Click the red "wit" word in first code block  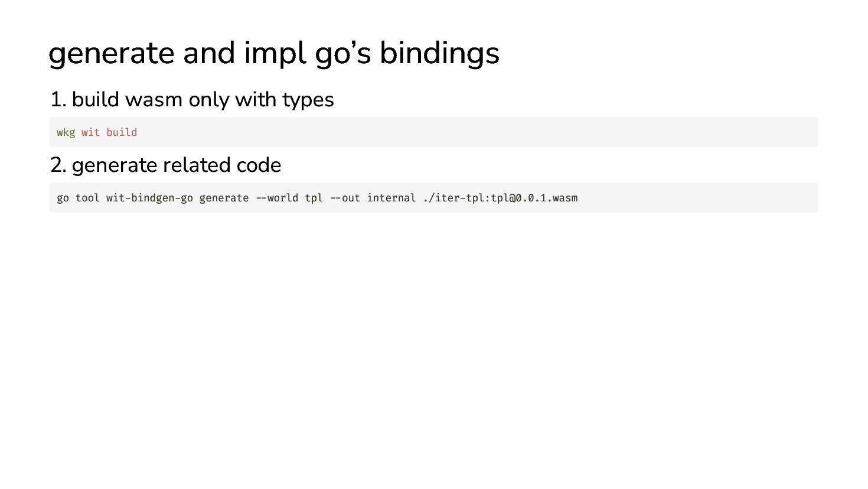pyautogui.click(x=90, y=132)
